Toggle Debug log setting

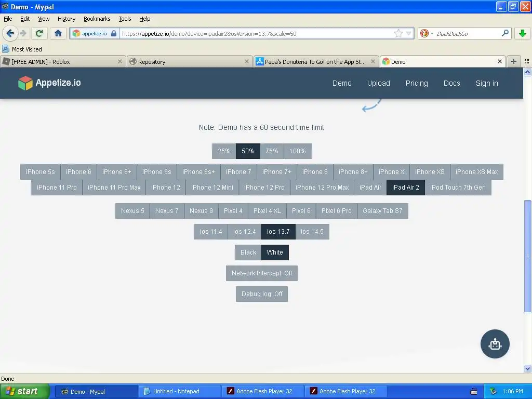click(262, 294)
